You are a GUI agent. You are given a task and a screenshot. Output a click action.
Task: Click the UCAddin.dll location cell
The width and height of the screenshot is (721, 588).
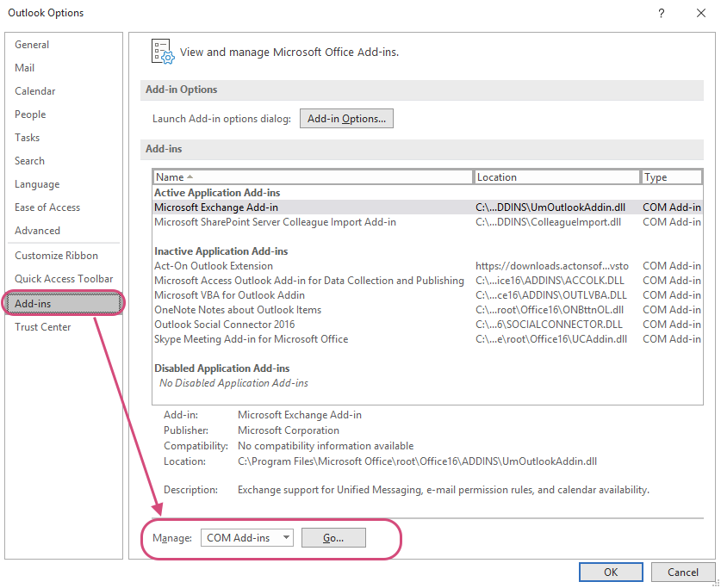[551, 339]
